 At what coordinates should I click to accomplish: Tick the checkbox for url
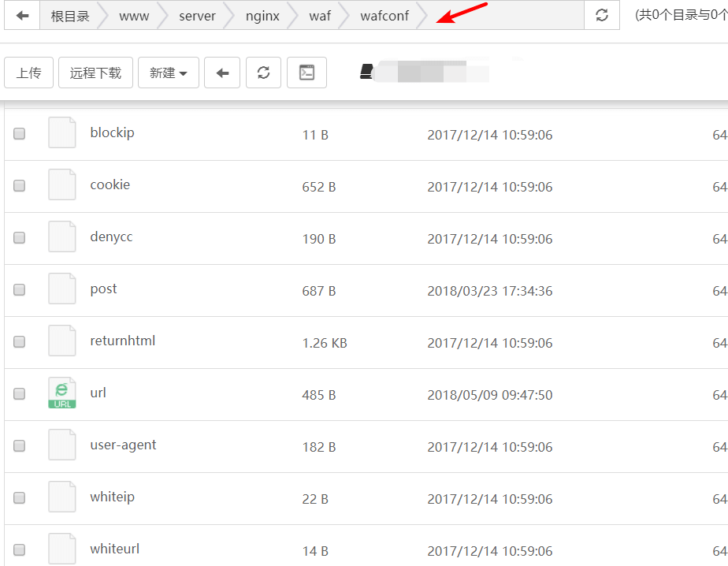coord(19,394)
